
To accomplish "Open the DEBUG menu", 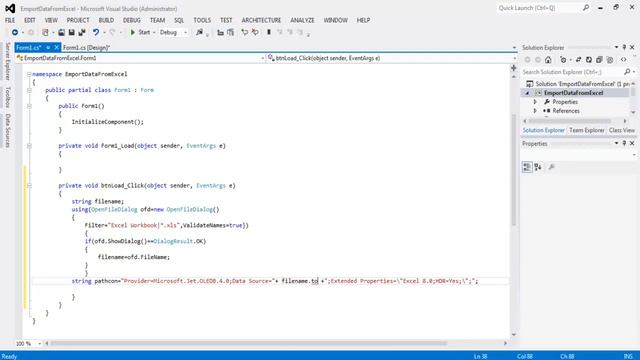I will [x=131, y=20].
